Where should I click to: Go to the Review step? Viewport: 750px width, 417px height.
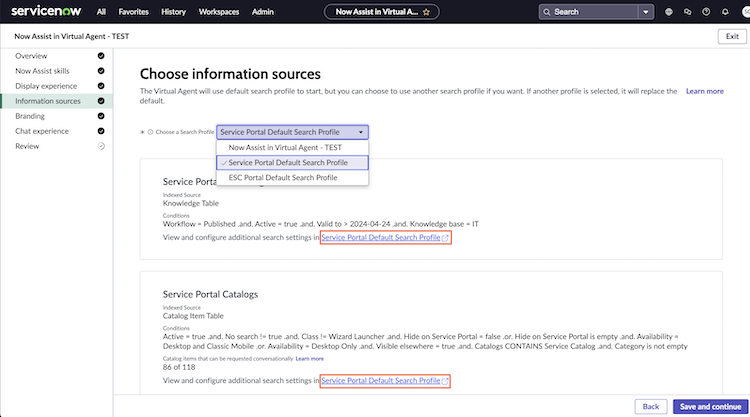coord(27,146)
